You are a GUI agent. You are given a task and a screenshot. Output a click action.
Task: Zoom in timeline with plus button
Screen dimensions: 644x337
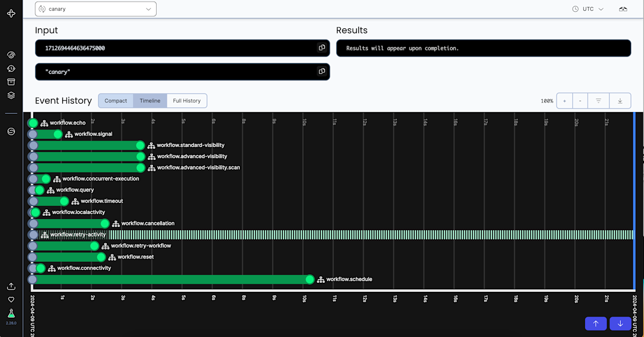[565, 101]
